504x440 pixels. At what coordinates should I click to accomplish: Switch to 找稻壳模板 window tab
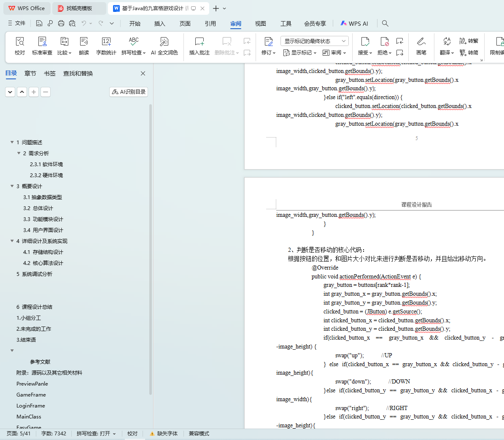click(x=79, y=8)
